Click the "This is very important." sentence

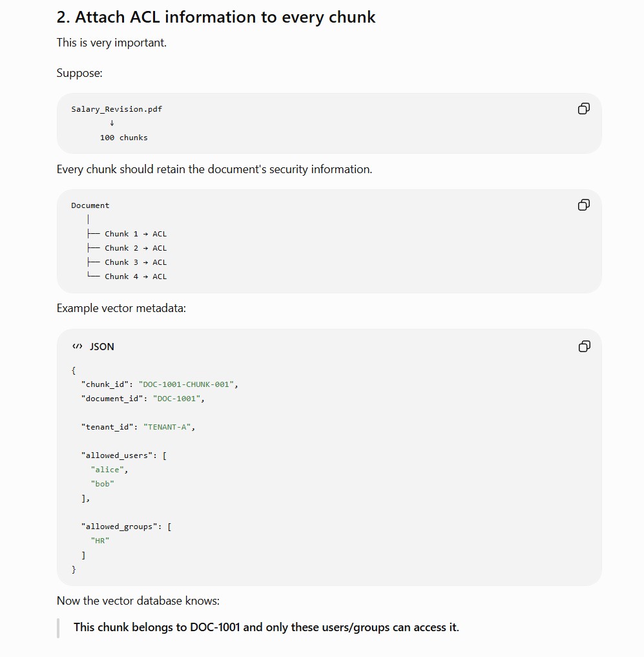[x=112, y=43]
